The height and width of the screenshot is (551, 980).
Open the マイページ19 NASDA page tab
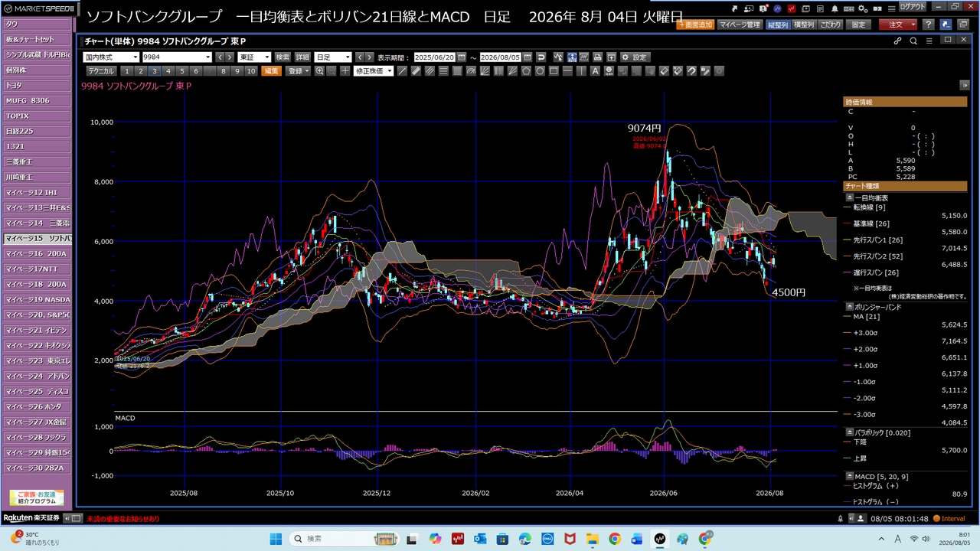point(37,299)
